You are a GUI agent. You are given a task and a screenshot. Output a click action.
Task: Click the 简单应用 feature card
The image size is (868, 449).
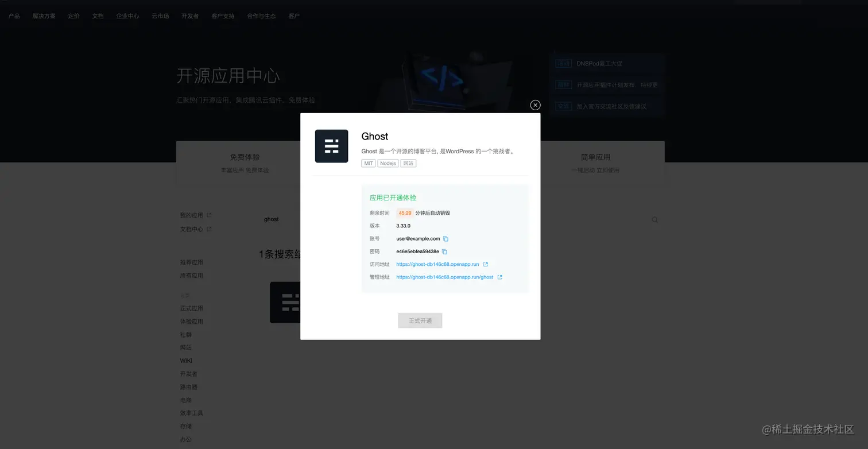click(x=595, y=162)
